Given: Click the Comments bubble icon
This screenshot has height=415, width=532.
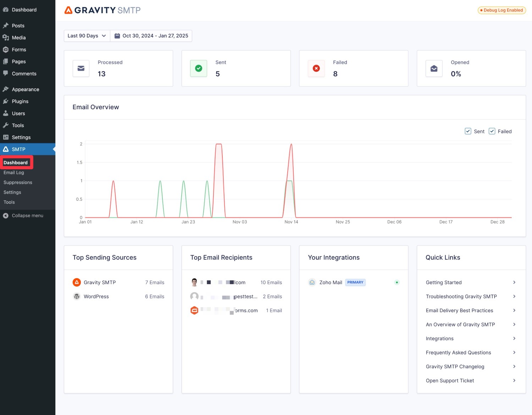Looking at the screenshot, I should pyautogui.click(x=6, y=73).
